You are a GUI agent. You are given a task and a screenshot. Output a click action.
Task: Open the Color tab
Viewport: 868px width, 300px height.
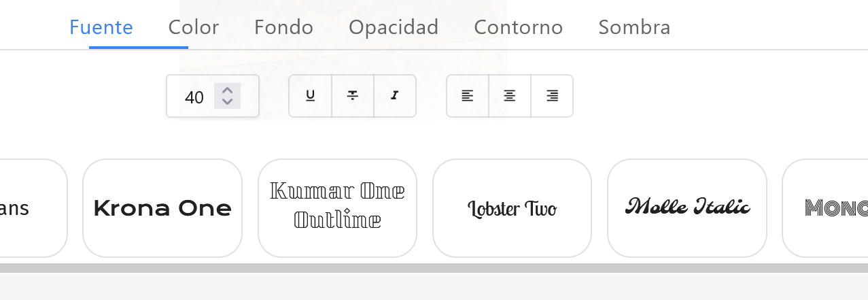click(194, 27)
